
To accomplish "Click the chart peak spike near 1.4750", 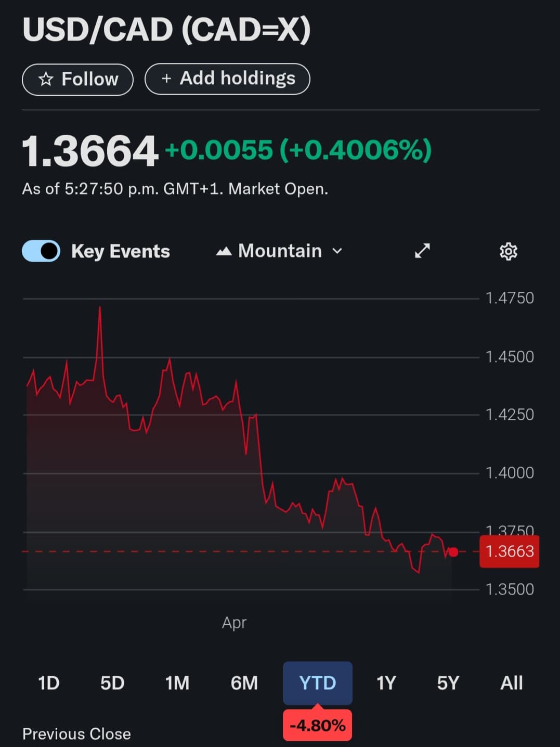I will click(x=100, y=308).
